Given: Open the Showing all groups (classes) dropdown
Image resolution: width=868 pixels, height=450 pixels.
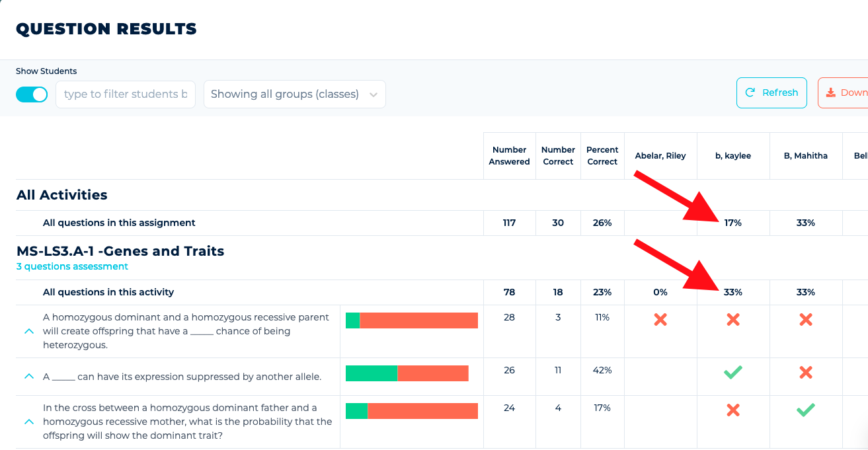Looking at the screenshot, I should [x=294, y=94].
